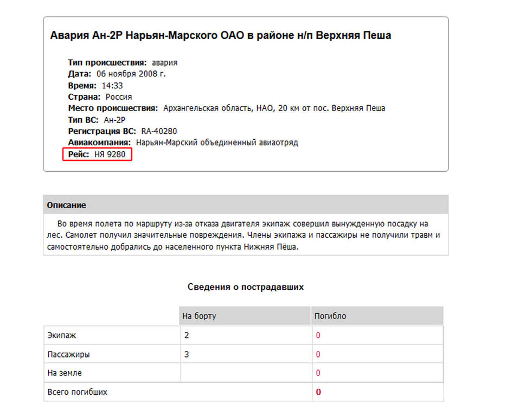The image size is (532, 416).
Task: Click the time value '14:33'
Action: (112, 86)
